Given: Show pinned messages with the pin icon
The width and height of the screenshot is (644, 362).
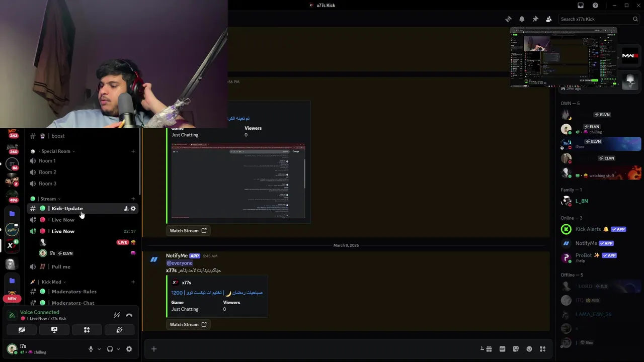Looking at the screenshot, I should 535,19.
